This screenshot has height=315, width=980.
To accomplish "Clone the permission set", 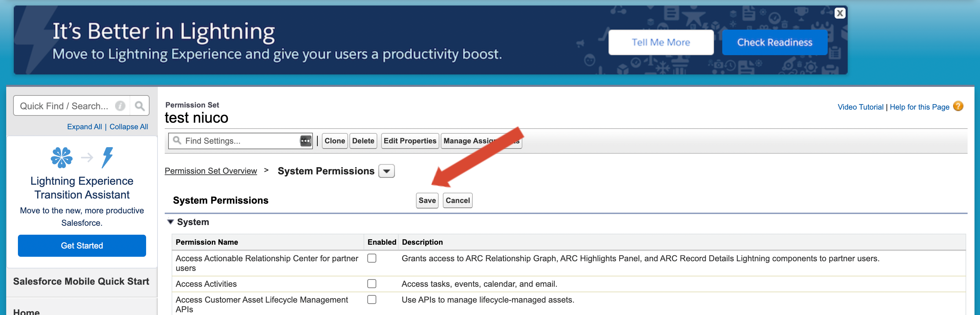I will tap(334, 141).
